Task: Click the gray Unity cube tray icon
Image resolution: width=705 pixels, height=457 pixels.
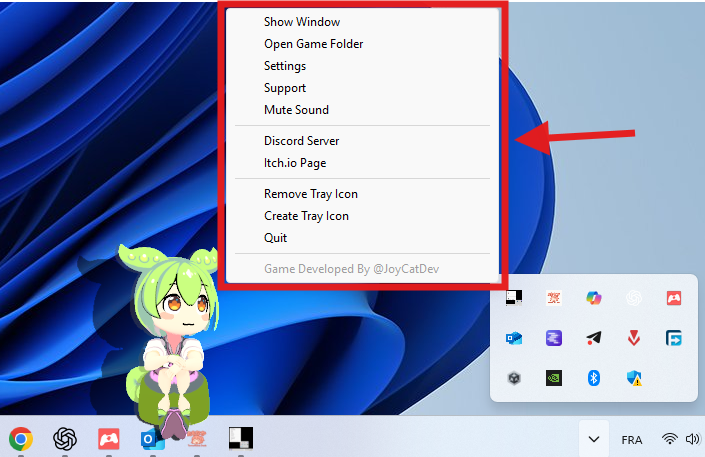Action: point(514,378)
